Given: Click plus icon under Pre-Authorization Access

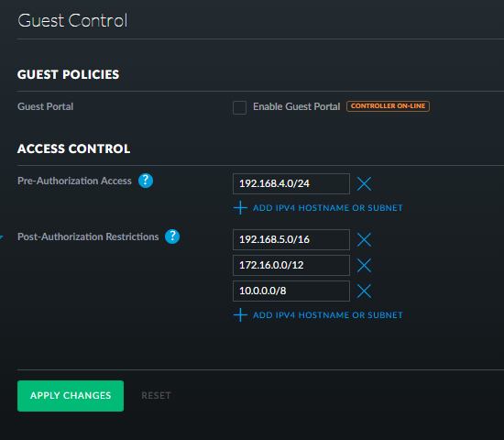Looking at the screenshot, I should click(240, 208).
